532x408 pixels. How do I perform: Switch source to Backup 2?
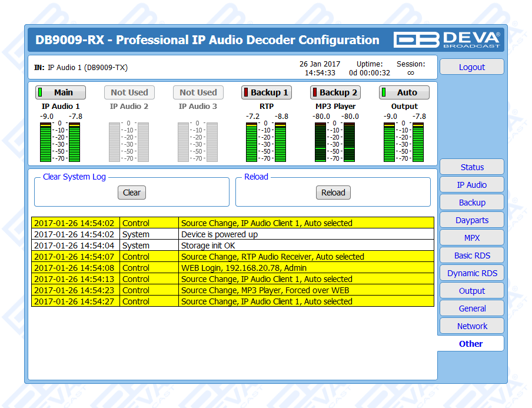(335, 92)
